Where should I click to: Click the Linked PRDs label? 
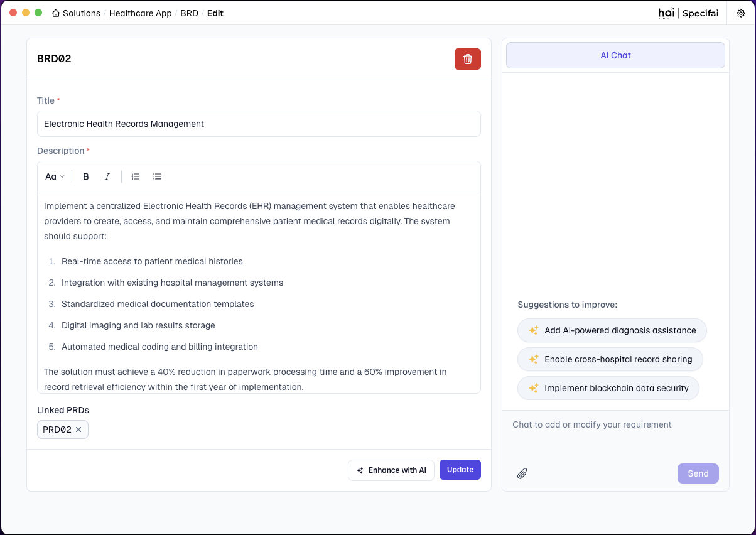pyautogui.click(x=63, y=410)
